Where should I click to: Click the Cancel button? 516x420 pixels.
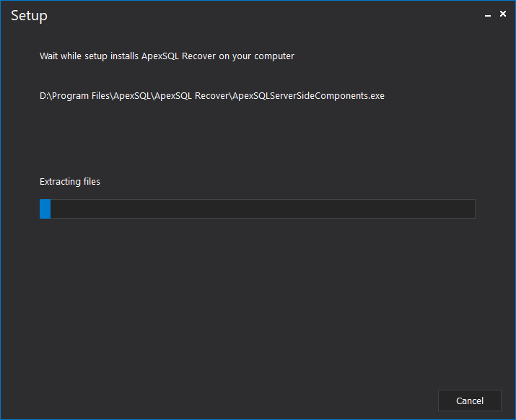tap(469, 401)
